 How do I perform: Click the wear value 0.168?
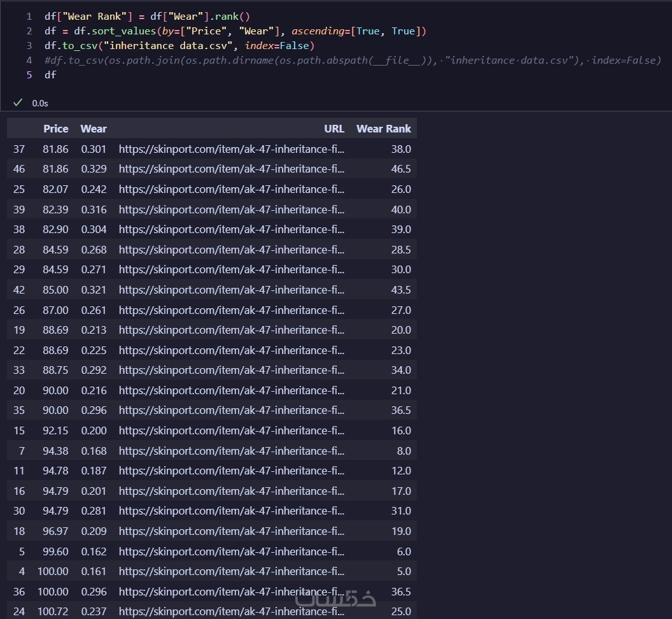94,451
